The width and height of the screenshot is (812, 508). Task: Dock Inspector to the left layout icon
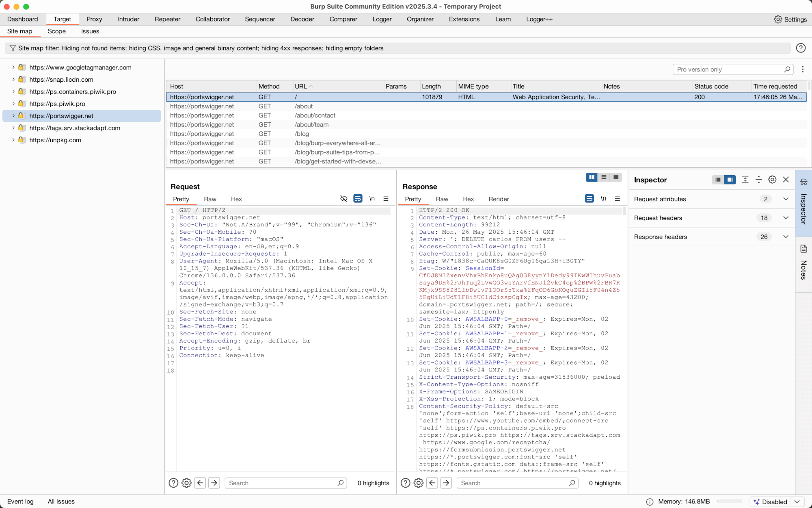718,180
